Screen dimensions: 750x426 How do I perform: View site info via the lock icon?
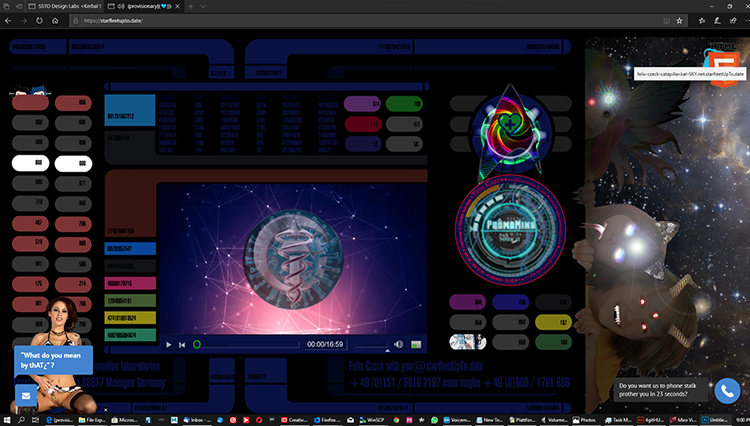click(x=76, y=21)
